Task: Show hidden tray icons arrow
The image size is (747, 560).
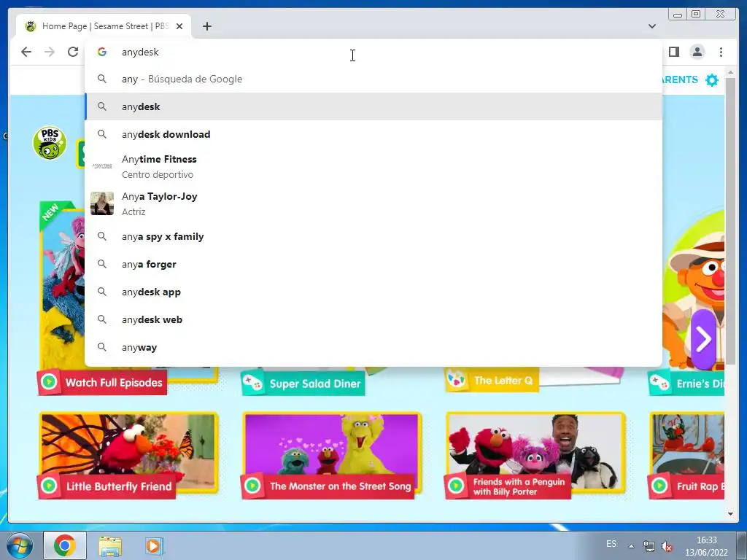Action: point(631,546)
